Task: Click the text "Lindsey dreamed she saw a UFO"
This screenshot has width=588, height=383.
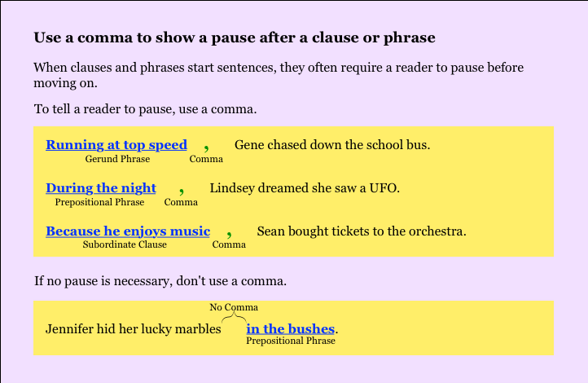Action: point(305,188)
